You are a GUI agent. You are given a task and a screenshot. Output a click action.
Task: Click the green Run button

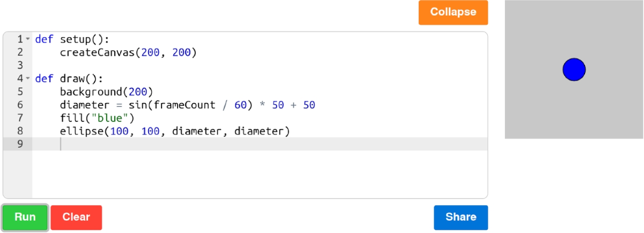coord(25,217)
